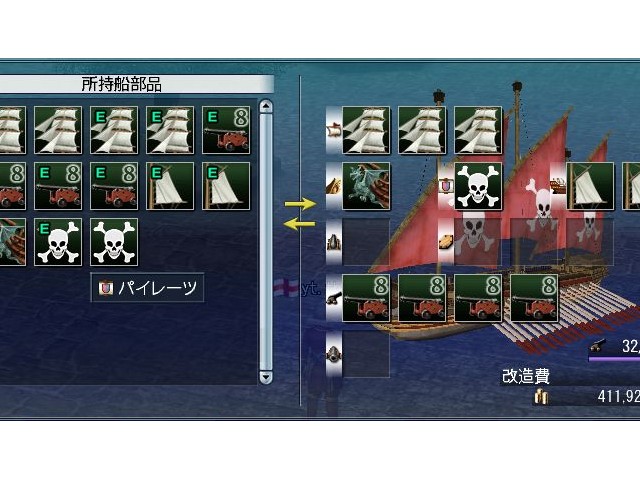The height and width of the screenshot is (480, 640).
Task: Click the scrollbar down arrow in parts list
Action: click(x=266, y=376)
